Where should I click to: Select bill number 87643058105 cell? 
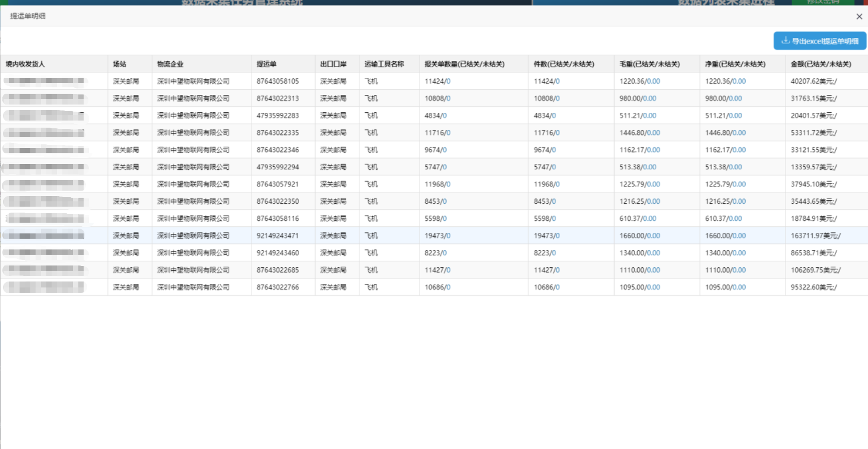click(278, 81)
